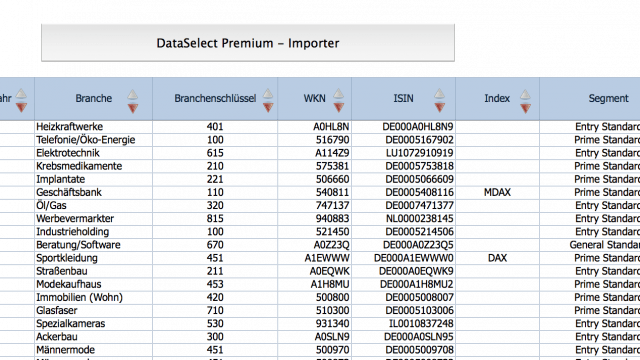Viewport: 640px width, 360px height.
Task: Sort ISIN column ascending with up arrow
Action: coord(439,93)
